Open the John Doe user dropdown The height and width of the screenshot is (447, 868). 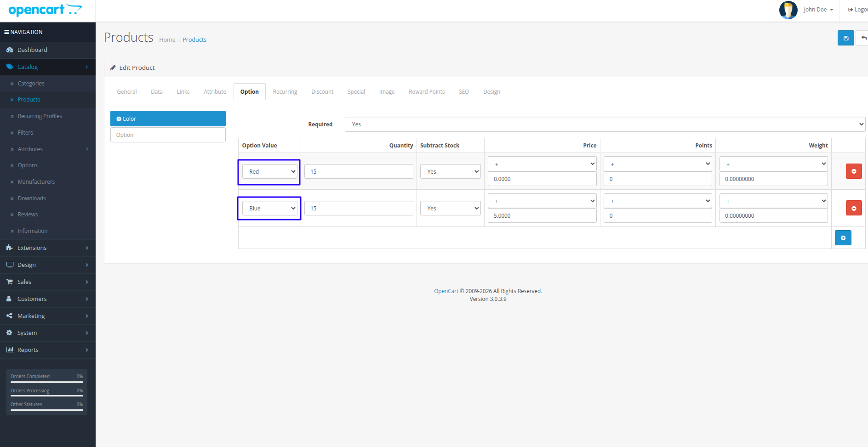click(818, 10)
